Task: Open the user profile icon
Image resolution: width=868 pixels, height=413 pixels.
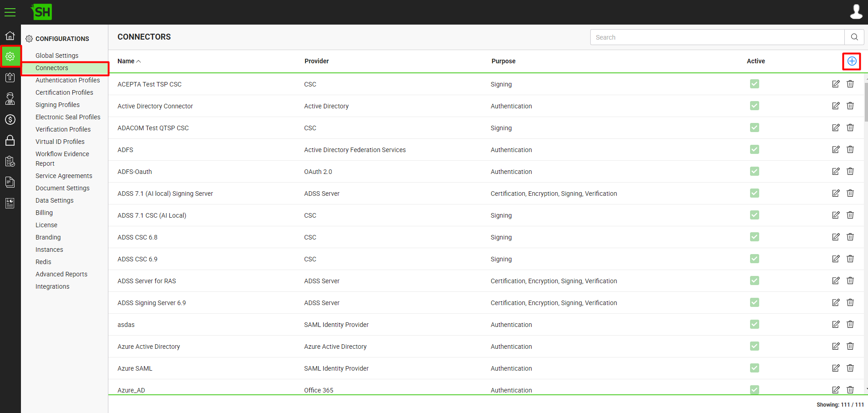Action: pyautogui.click(x=856, y=12)
